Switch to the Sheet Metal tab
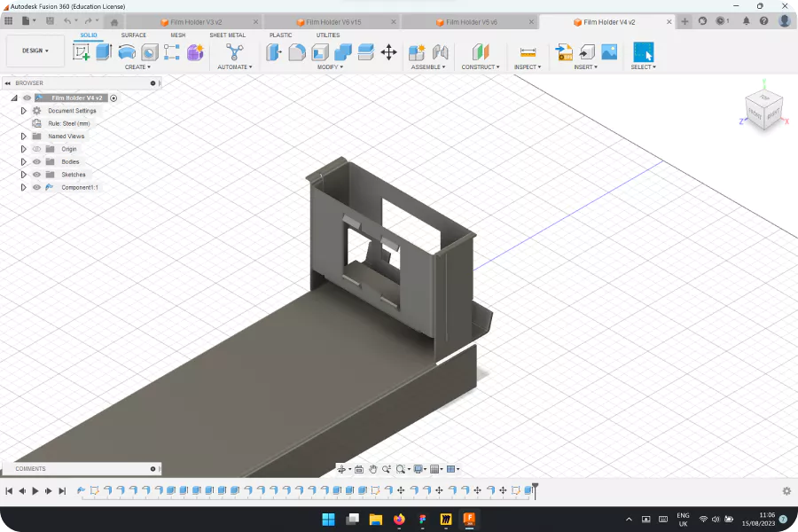The width and height of the screenshot is (798, 532). [228, 35]
